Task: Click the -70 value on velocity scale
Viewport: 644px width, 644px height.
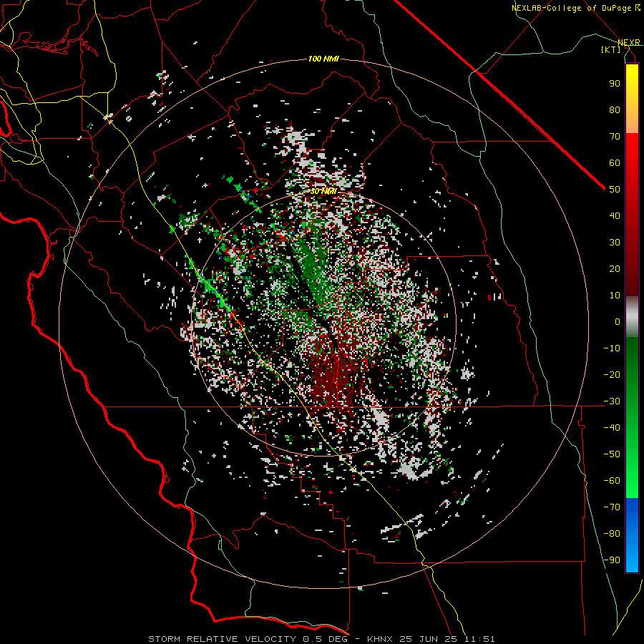Action: tap(612, 507)
